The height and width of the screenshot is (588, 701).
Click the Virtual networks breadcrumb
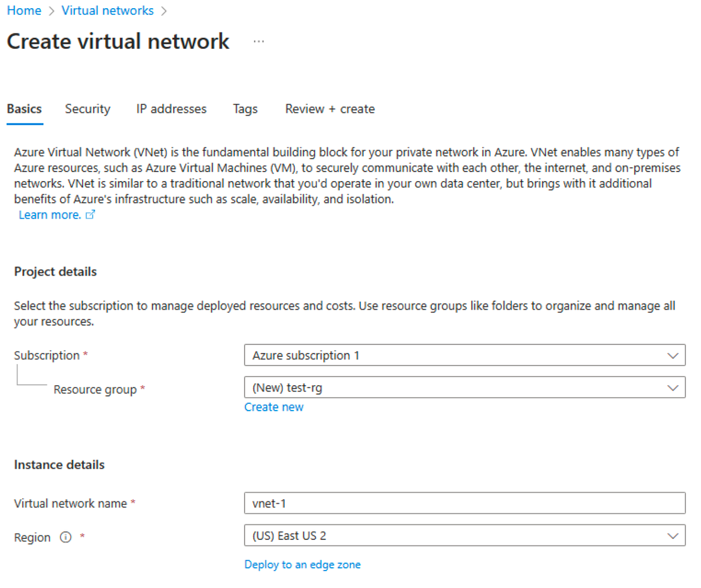coord(107,10)
